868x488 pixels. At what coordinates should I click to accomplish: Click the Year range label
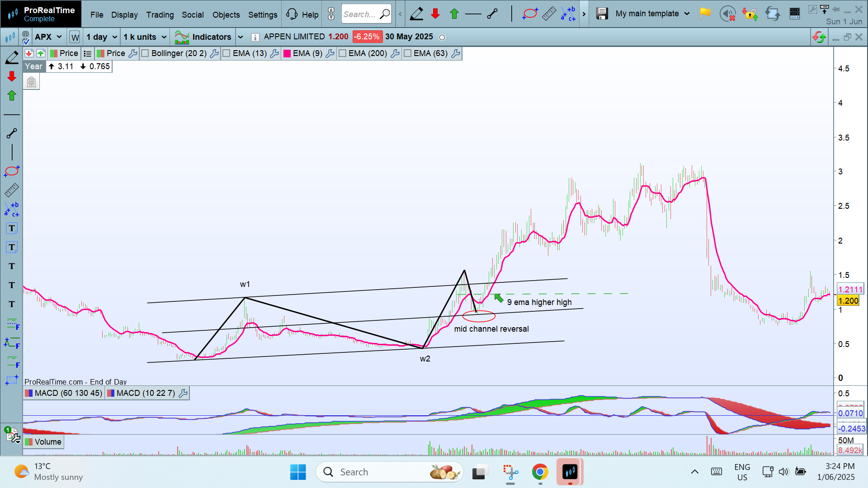[33, 66]
